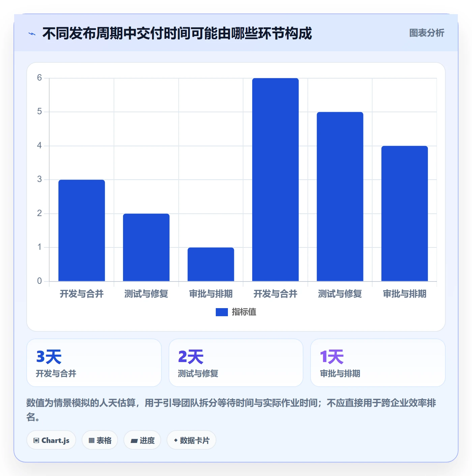Select the 数据卡片 tag chip
472x476 pixels.
191,440
